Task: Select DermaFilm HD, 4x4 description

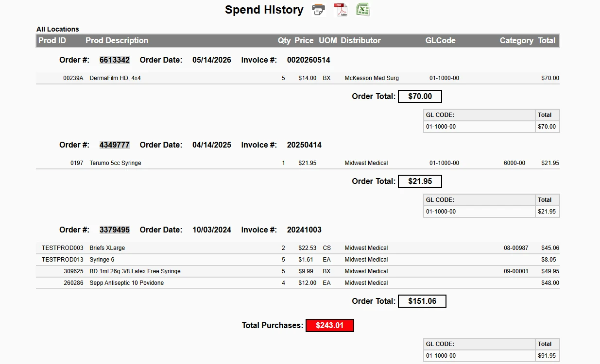Action: tap(115, 78)
